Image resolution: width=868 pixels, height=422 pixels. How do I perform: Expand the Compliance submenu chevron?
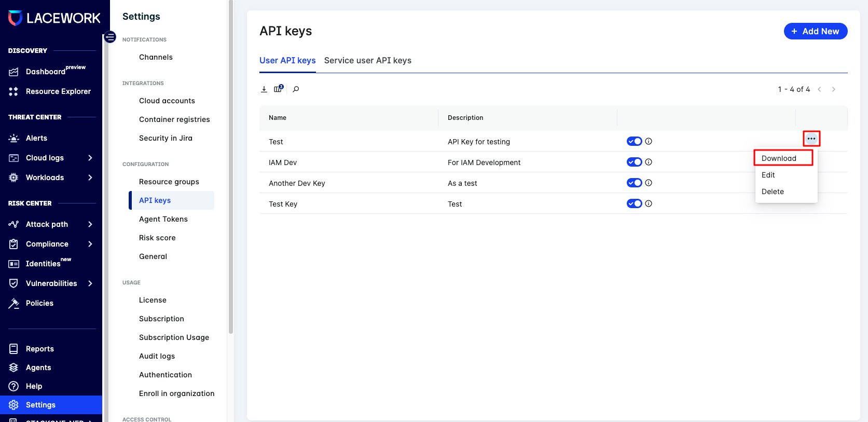[x=90, y=244]
